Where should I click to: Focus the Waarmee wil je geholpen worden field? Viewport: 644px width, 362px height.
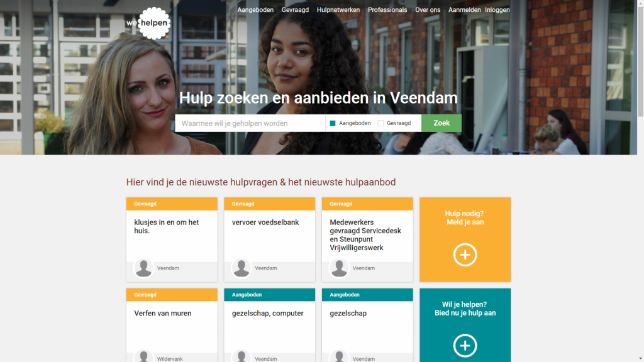pyautogui.click(x=250, y=123)
